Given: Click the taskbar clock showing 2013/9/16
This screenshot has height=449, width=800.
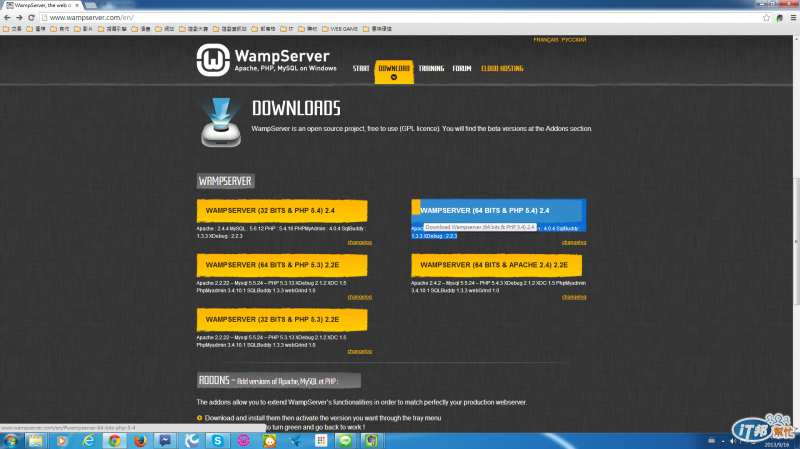Looking at the screenshot, I should tap(777, 445).
